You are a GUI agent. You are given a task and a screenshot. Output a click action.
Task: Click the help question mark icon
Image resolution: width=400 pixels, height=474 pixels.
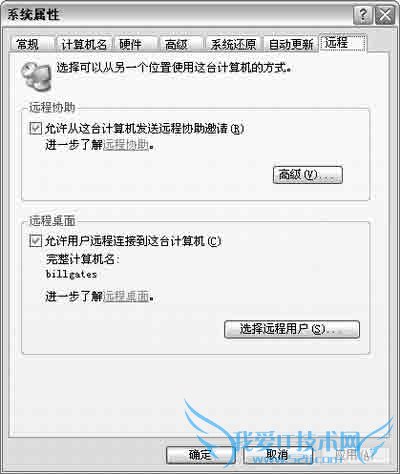point(363,15)
